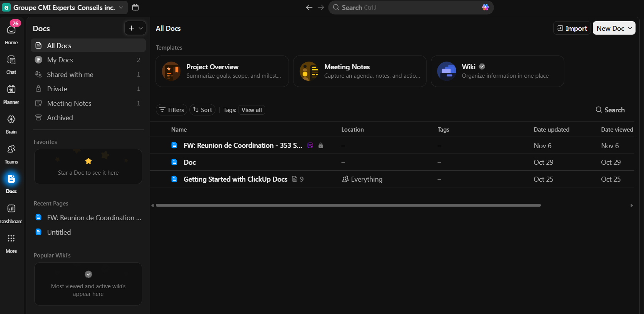Open the Teams sidebar icon
The image size is (644, 314).
[11, 149]
